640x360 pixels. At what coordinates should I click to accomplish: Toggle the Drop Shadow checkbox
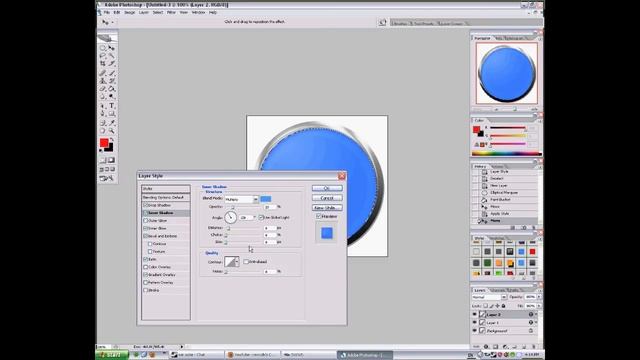[x=146, y=205]
